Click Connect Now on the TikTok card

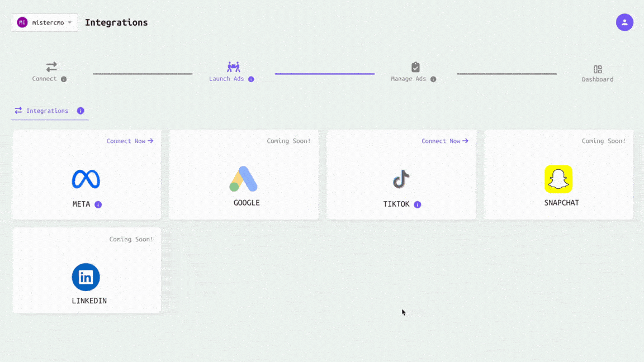click(x=444, y=141)
